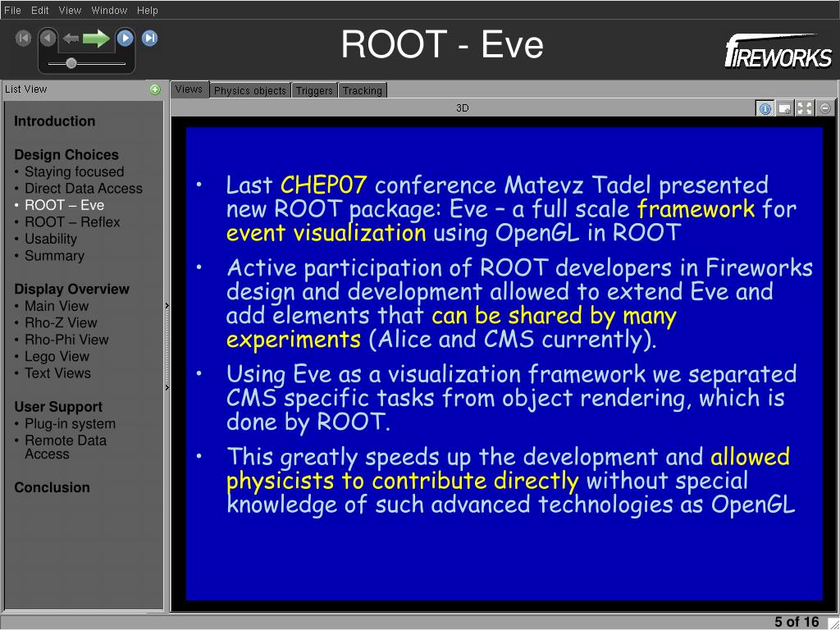
Task: Go to the Plug-in system item
Action: [x=71, y=424]
